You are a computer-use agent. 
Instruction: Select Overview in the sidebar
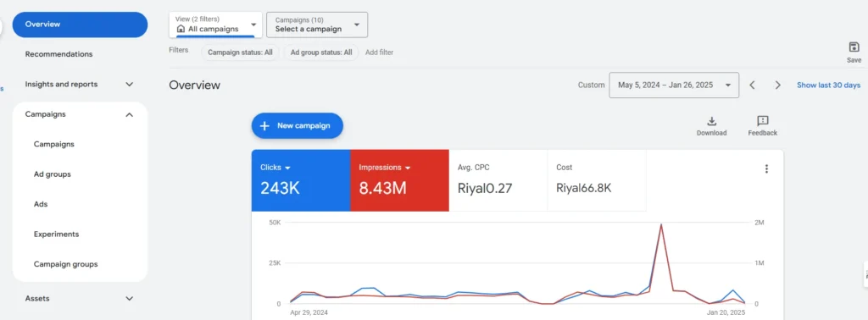point(80,25)
